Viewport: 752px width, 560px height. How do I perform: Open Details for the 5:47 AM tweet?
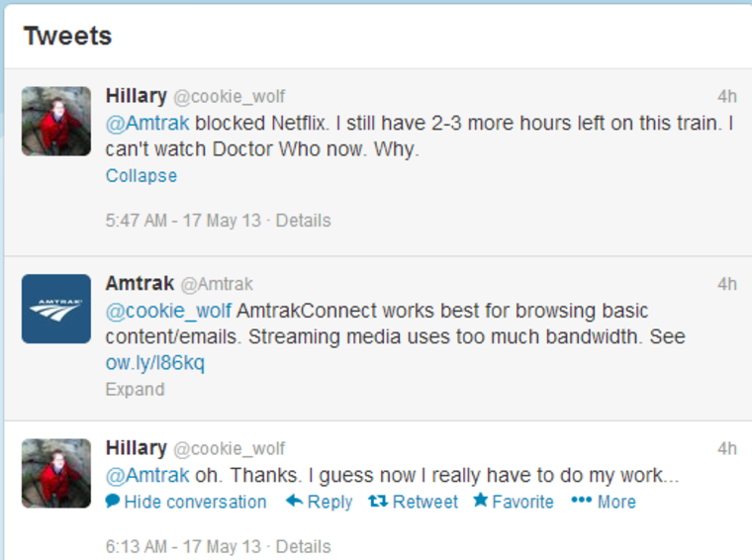[x=303, y=221]
